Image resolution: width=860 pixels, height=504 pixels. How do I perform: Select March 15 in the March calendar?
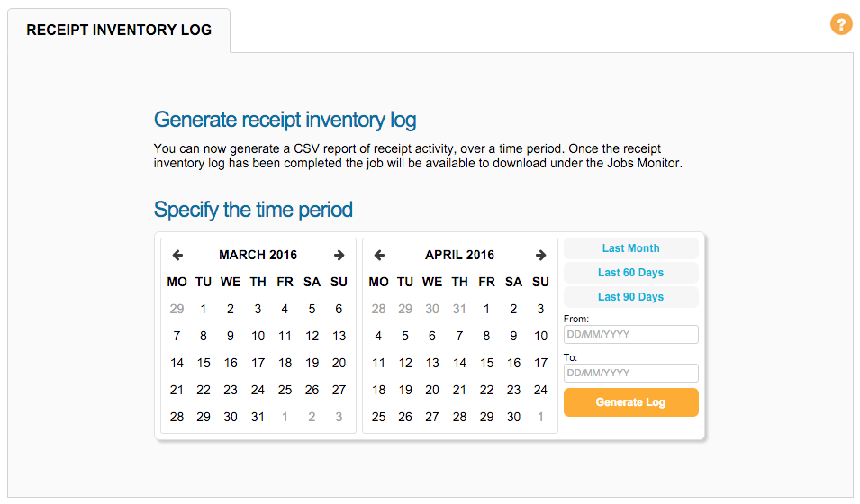point(204,363)
